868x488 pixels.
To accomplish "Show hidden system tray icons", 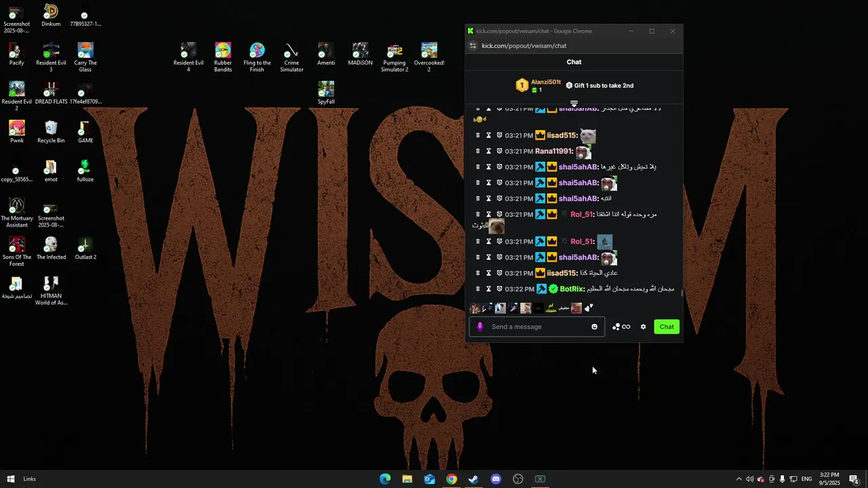I will coord(739,479).
